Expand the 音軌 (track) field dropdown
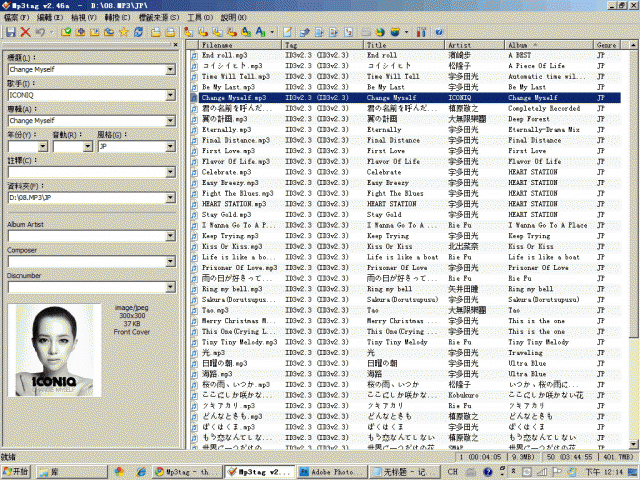 coord(87,146)
